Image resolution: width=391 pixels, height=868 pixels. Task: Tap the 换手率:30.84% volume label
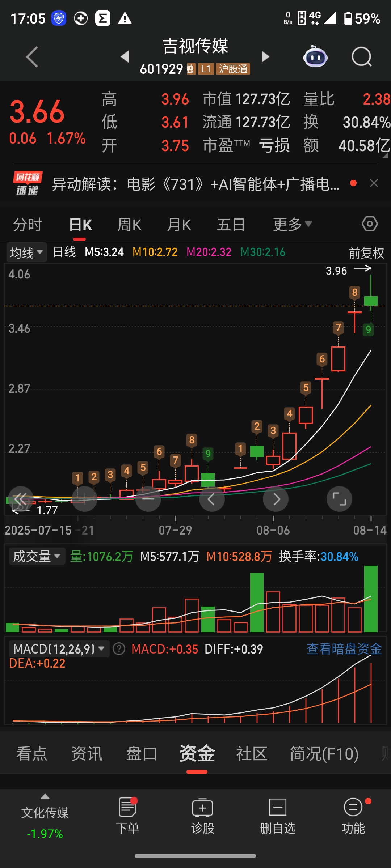pos(319,556)
